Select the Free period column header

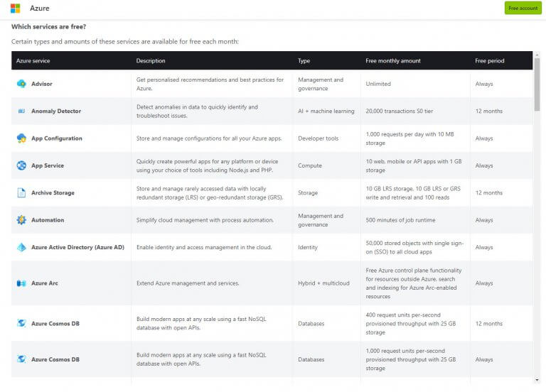click(x=490, y=61)
